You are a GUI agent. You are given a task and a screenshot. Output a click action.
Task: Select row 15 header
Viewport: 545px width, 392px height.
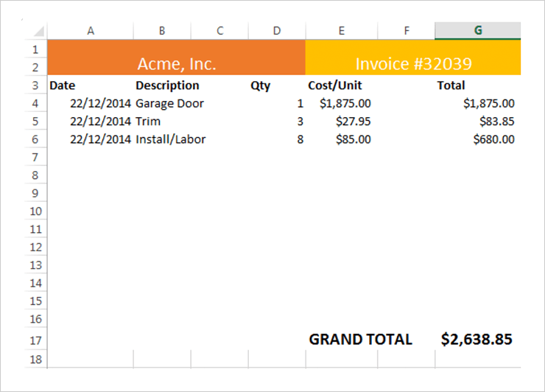[x=35, y=301]
